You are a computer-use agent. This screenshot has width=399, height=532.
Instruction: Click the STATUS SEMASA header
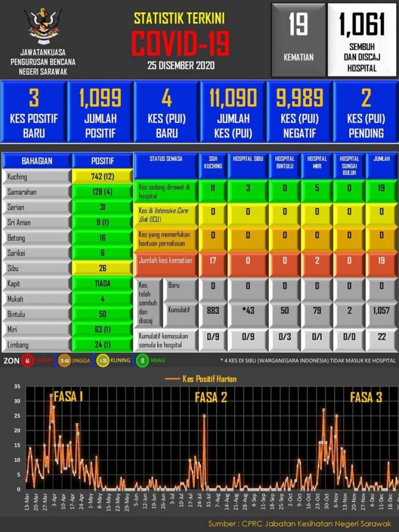tap(166, 166)
